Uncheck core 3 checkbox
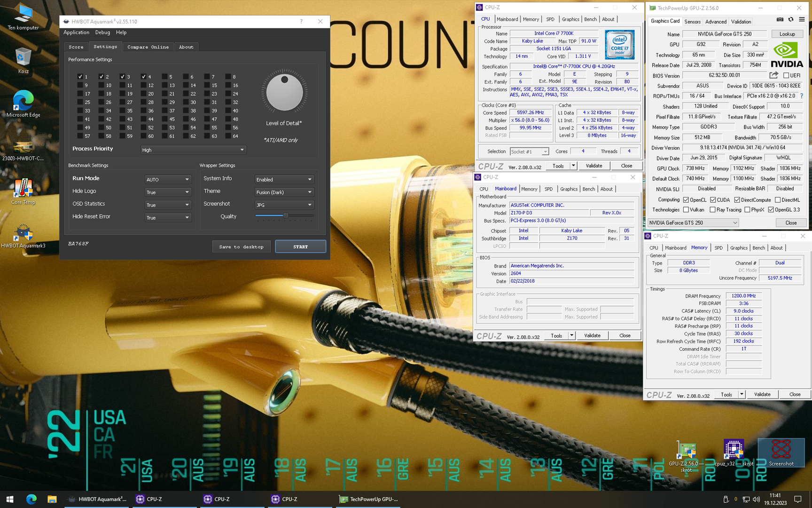The height and width of the screenshot is (508, 812). 123,77
